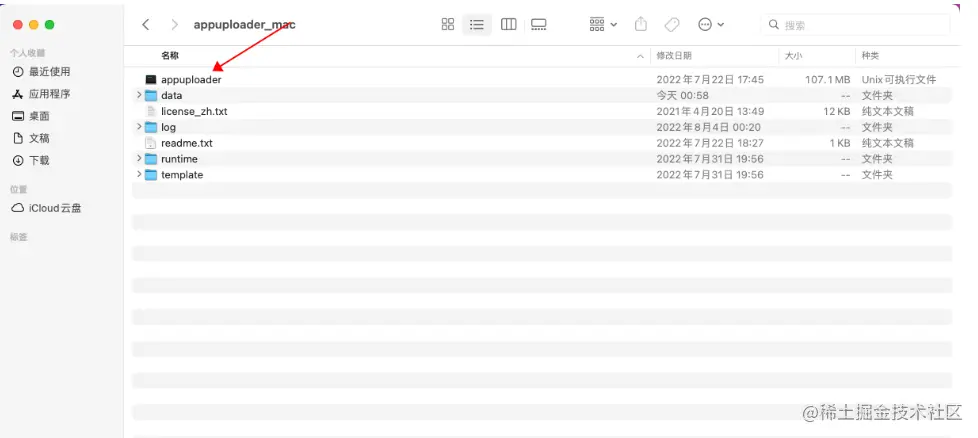The width and height of the screenshot is (978, 438).
Task: Click the downloads icon in sidebar
Action: pyautogui.click(x=18, y=160)
